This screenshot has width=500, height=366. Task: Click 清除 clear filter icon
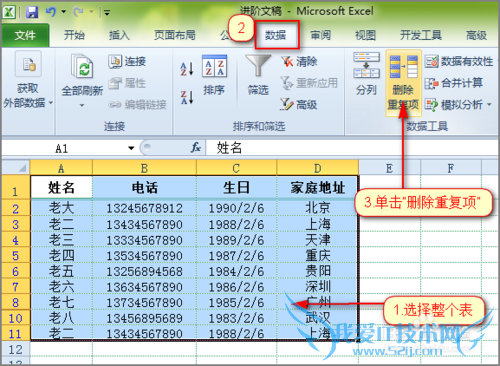[287, 61]
